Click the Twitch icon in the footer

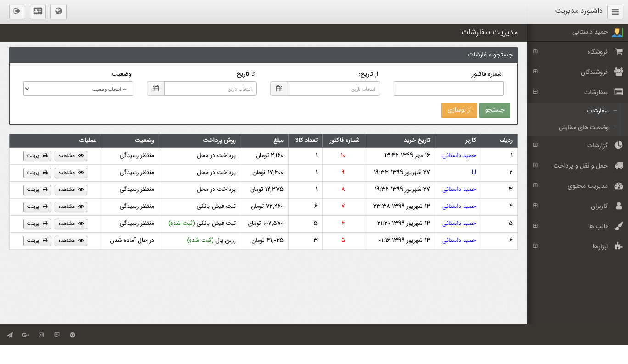pos(57,335)
